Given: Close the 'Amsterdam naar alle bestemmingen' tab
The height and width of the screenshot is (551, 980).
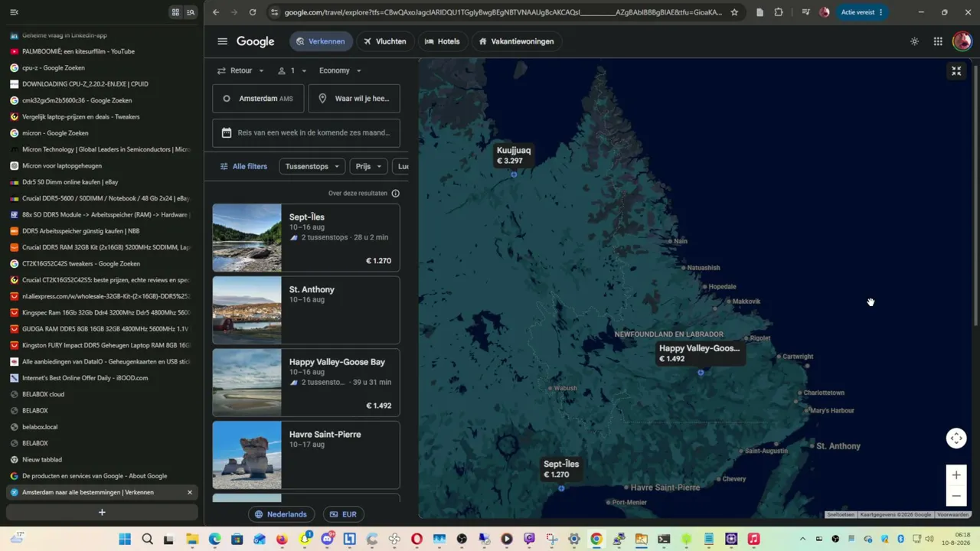Looking at the screenshot, I should pos(190,492).
